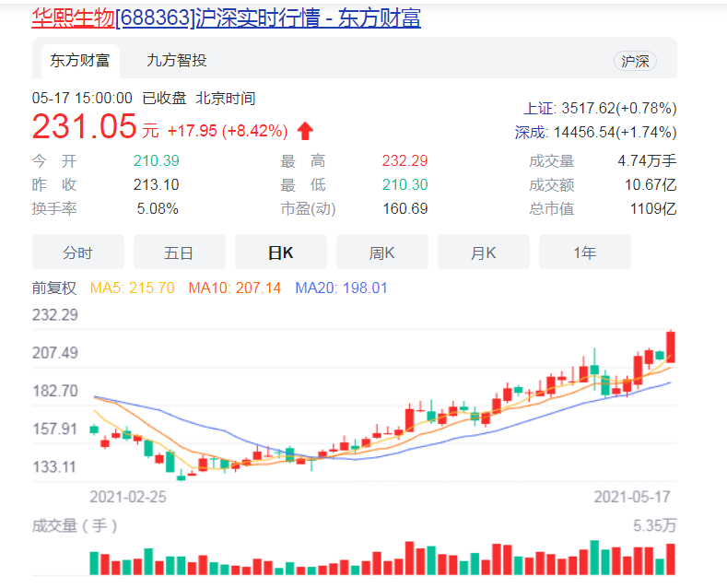Click the MA10: 207.14 indicator
The height and width of the screenshot is (588, 727).
(235, 288)
